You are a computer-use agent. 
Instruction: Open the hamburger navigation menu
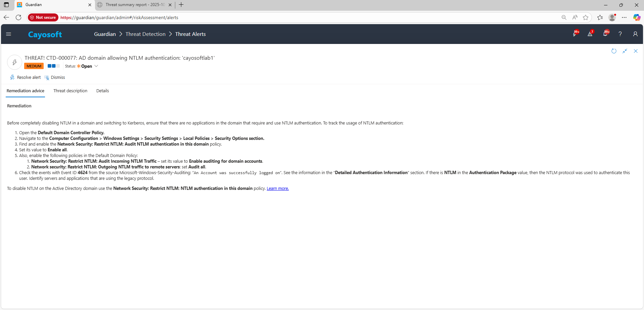click(9, 34)
